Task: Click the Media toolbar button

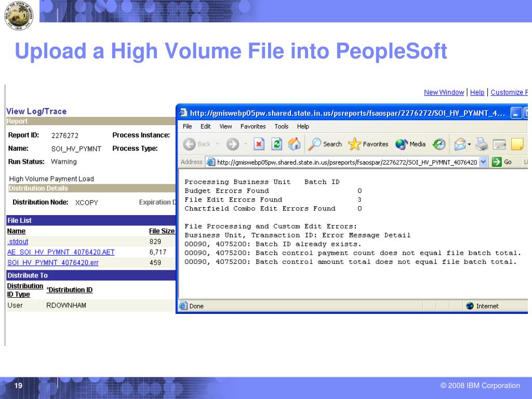Action: (x=410, y=144)
